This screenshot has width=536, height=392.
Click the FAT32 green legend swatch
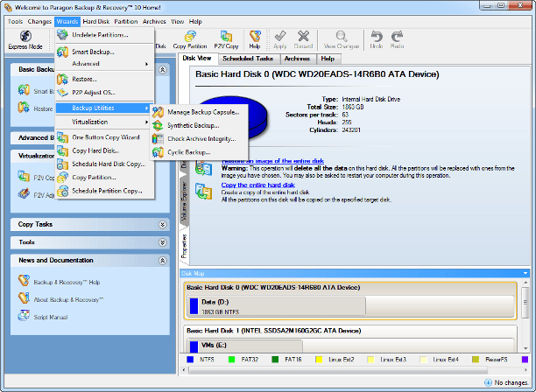pos(231,360)
